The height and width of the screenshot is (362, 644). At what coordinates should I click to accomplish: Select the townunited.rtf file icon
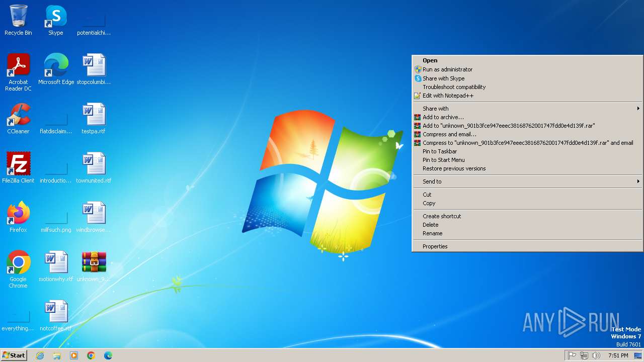click(x=94, y=168)
